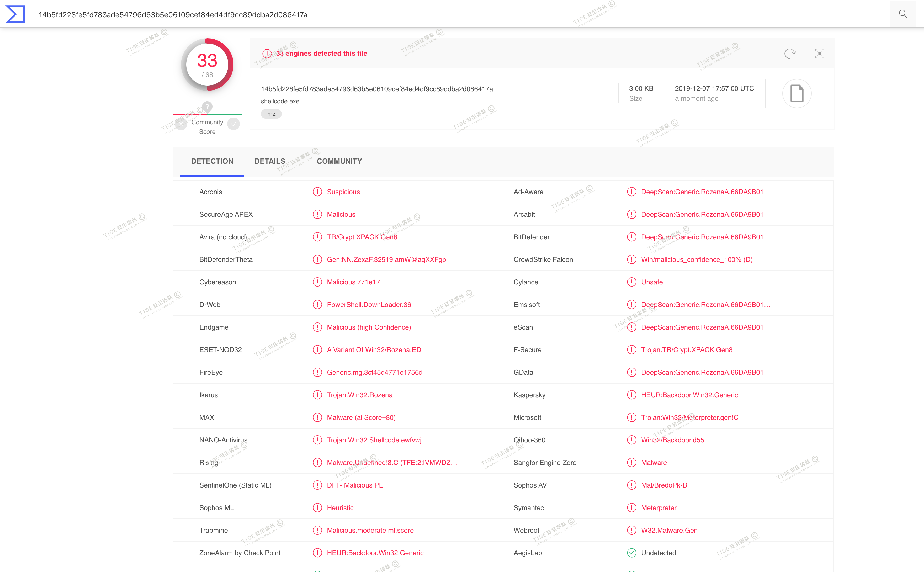Click the community score question mark
The height and width of the screenshot is (572, 924).
pyautogui.click(x=207, y=107)
